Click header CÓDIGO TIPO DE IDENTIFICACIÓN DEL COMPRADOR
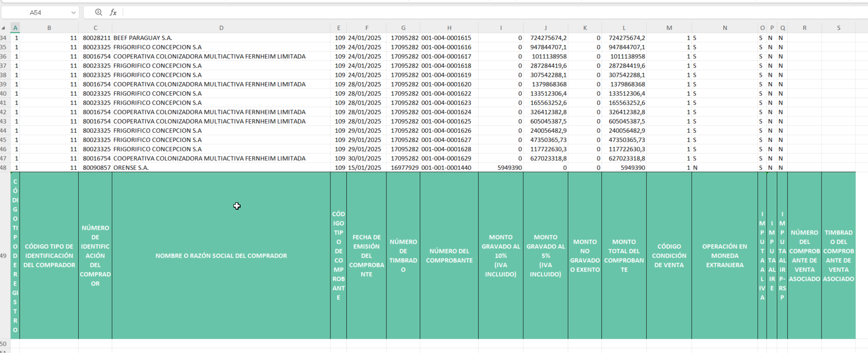The image size is (868, 353). [49, 255]
